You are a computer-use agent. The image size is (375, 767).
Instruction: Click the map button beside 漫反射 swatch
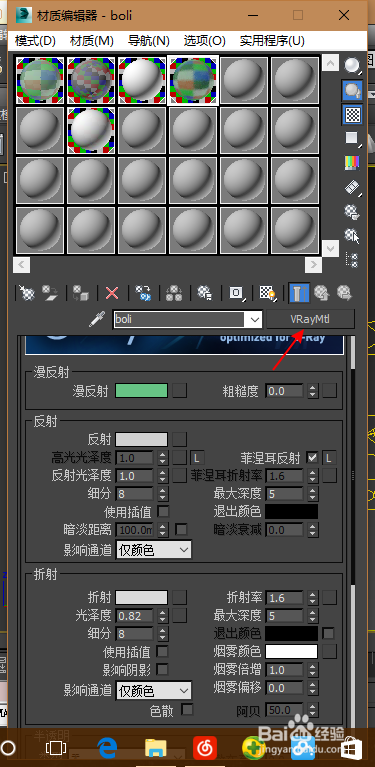[x=179, y=390]
